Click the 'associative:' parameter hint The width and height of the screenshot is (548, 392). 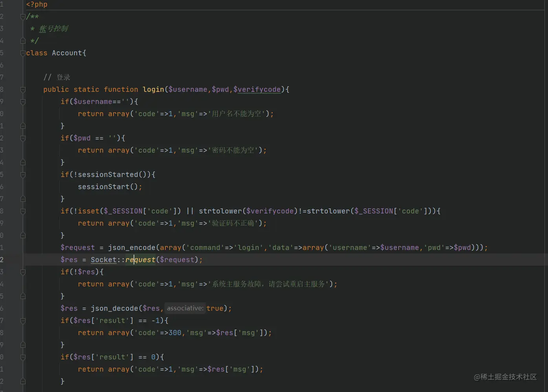(x=185, y=308)
